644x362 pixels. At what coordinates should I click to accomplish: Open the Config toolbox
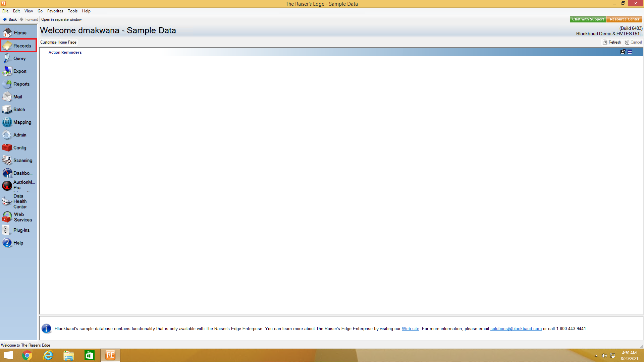pos(18,148)
